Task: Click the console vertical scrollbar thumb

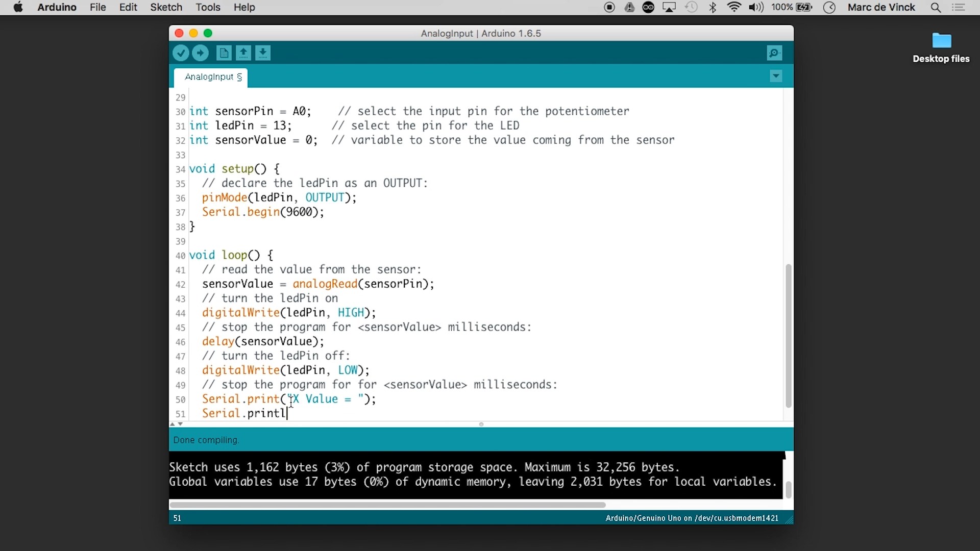Action: [x=789, y=490]
